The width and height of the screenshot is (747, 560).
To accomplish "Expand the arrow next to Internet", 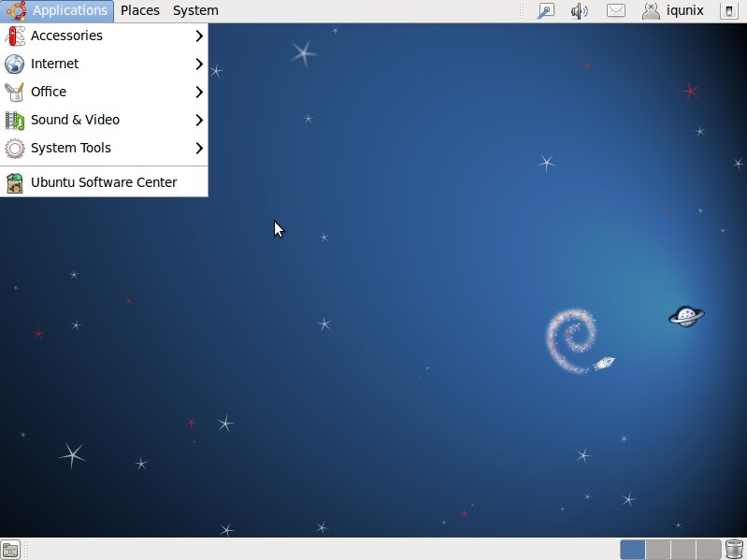I will [x=199, y=64].
